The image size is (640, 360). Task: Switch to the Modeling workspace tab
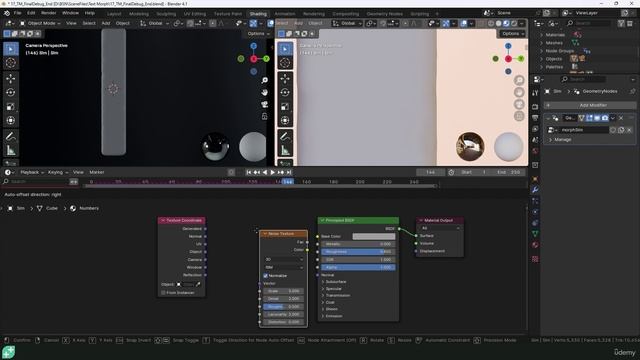139,14
